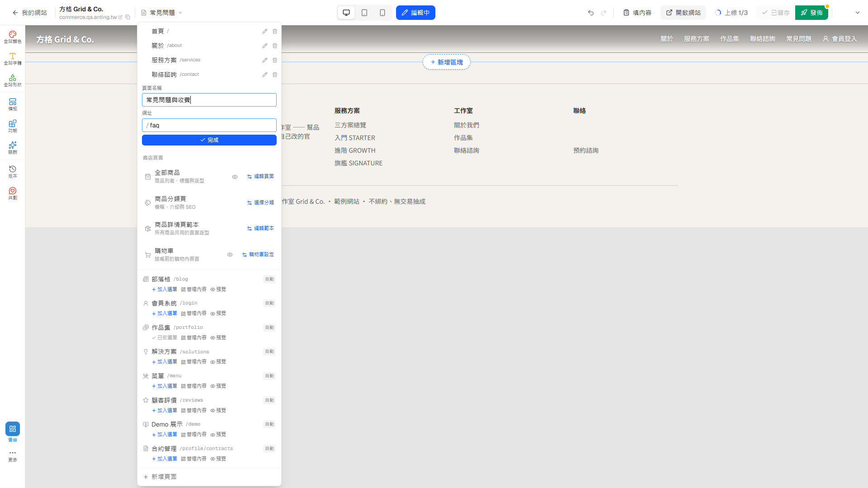
Task: Add 部落格 to the menu
Action: (165, 289)
